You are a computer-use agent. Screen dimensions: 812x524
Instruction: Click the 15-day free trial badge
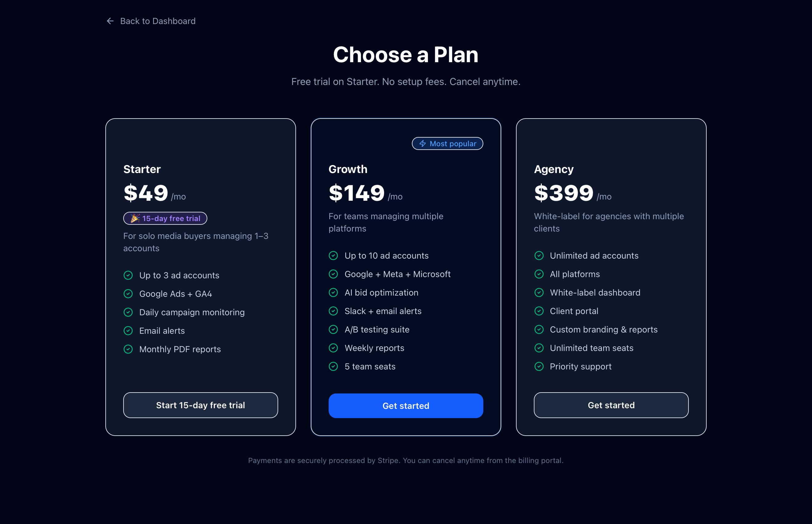165,218
